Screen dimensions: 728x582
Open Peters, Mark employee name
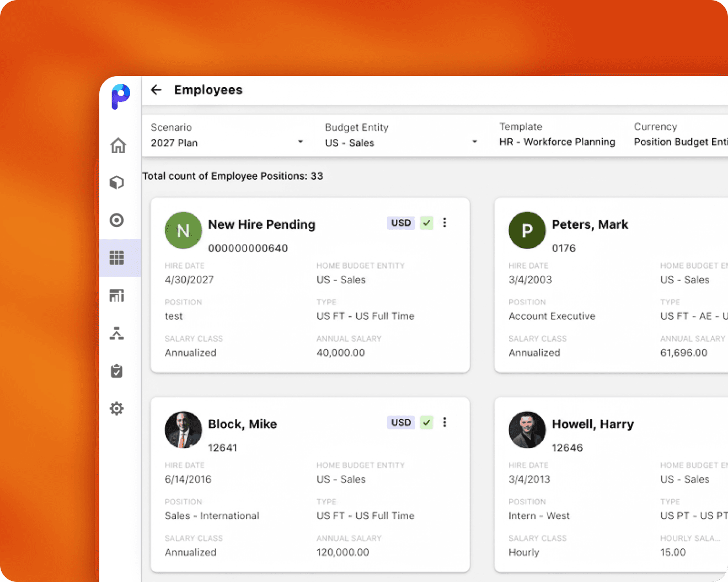pos(590,224)
